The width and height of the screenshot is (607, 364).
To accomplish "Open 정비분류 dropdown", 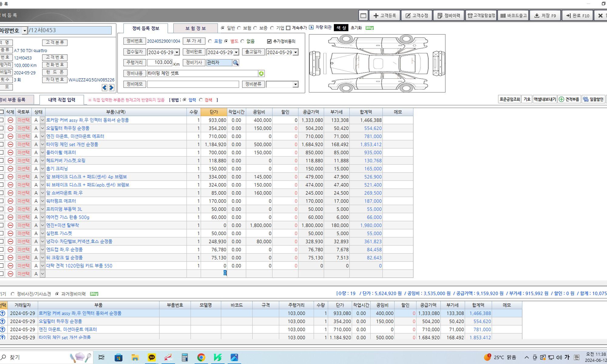I will click(x=295, y=84).
